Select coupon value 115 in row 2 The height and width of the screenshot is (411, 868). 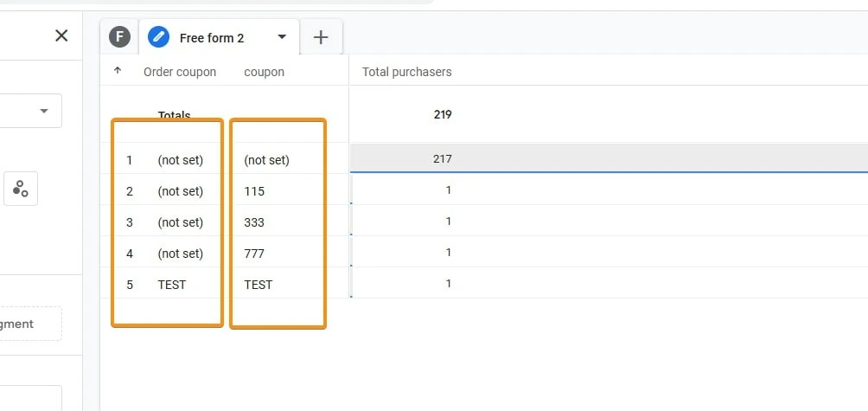pos(254,191)
